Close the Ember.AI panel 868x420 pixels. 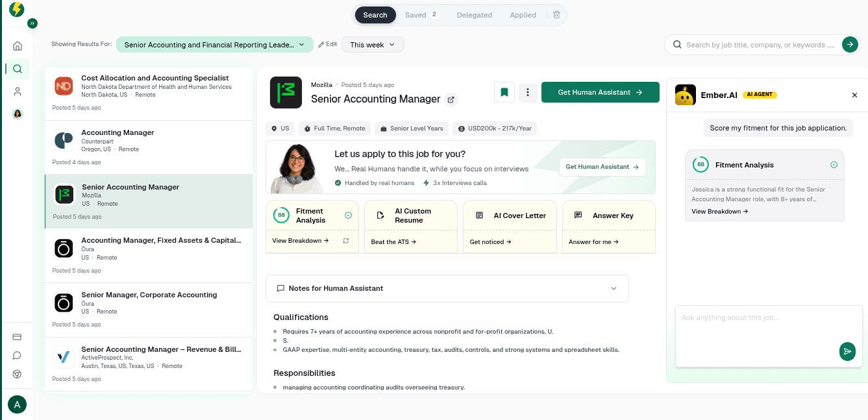click(854, 95)
